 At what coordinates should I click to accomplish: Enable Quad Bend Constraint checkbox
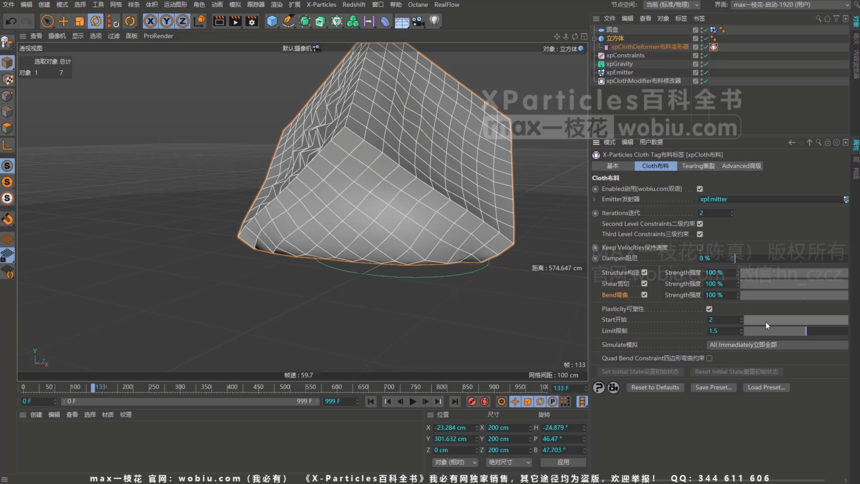(x=709, y=358)
